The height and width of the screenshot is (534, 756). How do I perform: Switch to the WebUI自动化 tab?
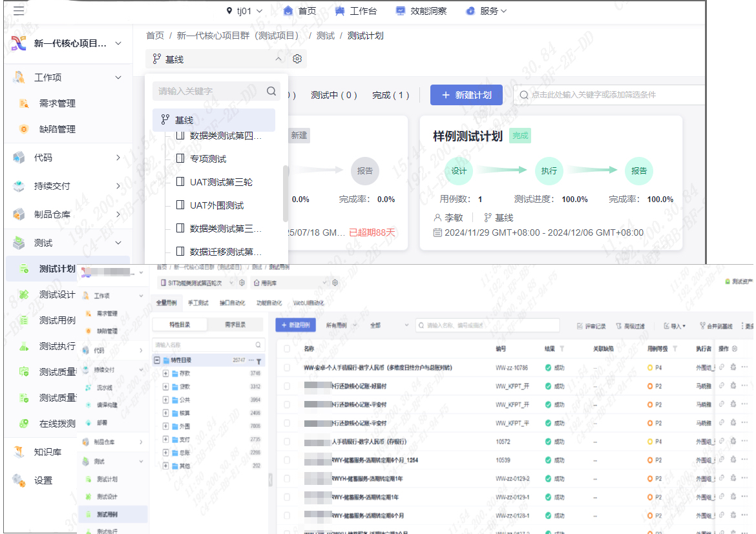[x=309, y=303]
